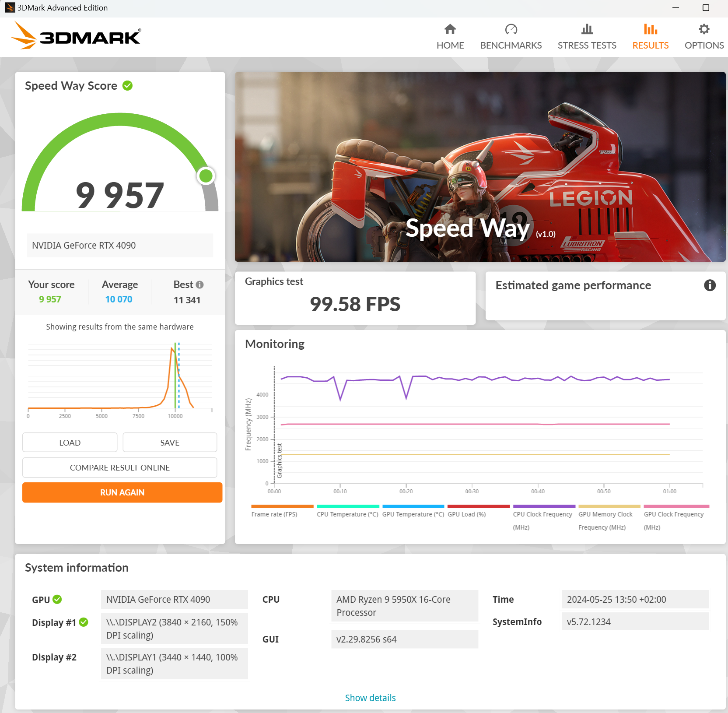The image size is (728, 713).
Task: Click Your score value 9 957
Action: point(50,299)
